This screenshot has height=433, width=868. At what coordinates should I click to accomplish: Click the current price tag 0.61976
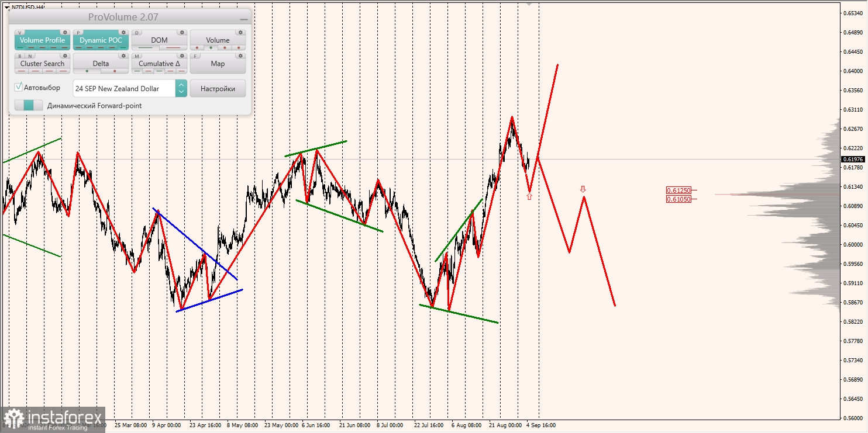(x=853, y=159)
